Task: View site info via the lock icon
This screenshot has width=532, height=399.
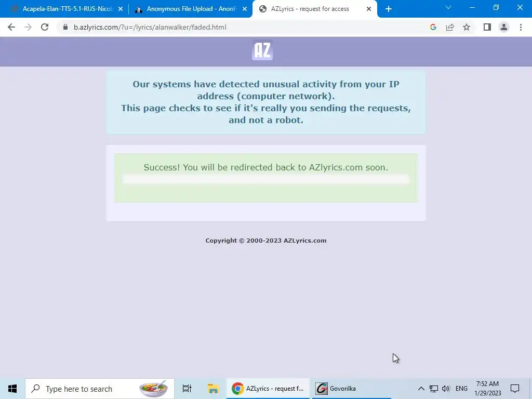Action: pyautogui.click(x=65, y=27)
